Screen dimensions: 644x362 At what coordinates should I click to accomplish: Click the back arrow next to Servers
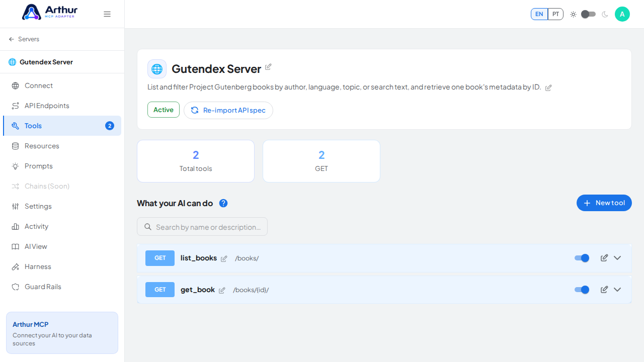click(12, 39)
